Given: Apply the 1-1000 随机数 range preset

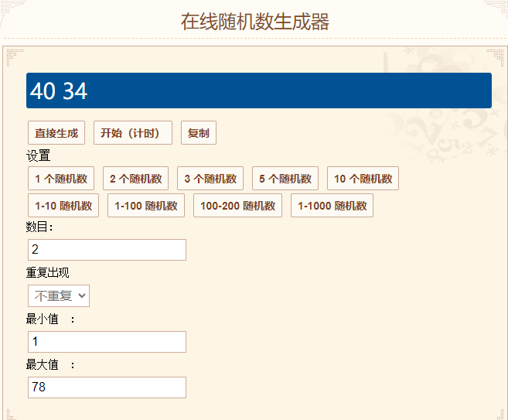Looking at the screenshot, I should click(x=332, y=206).
